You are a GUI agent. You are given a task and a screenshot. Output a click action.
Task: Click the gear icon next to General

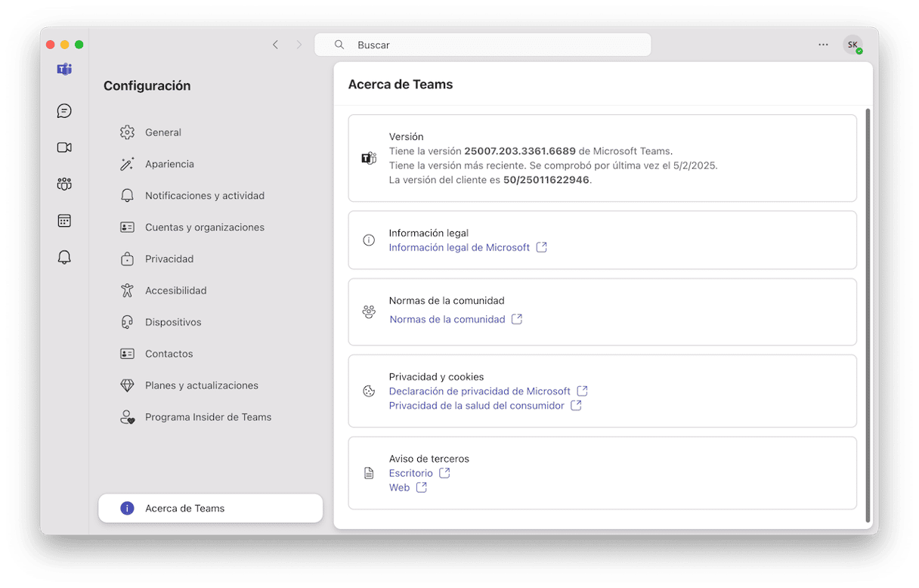point(127,132)
